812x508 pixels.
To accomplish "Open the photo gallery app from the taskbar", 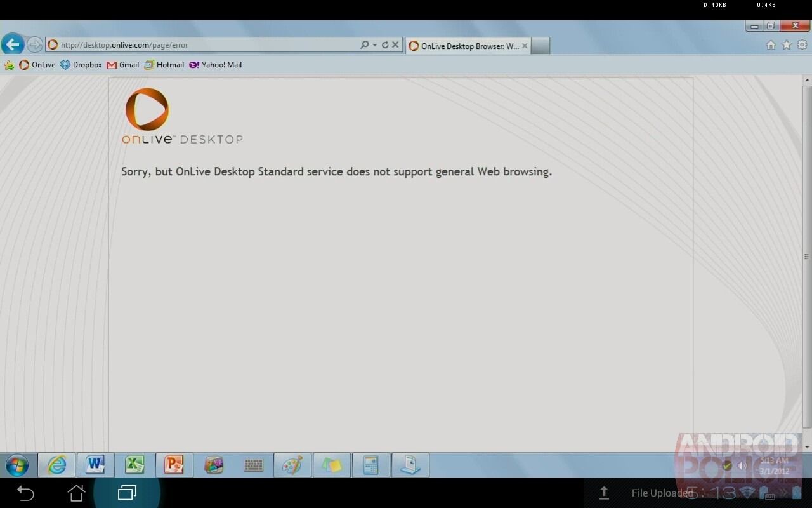I will [x=214, y=465].
